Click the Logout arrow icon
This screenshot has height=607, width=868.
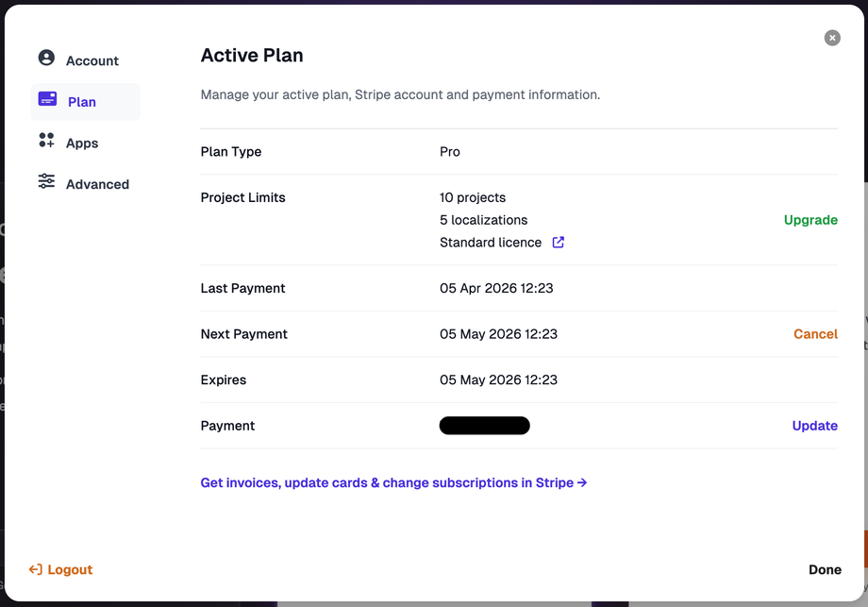tap(34, 569)
